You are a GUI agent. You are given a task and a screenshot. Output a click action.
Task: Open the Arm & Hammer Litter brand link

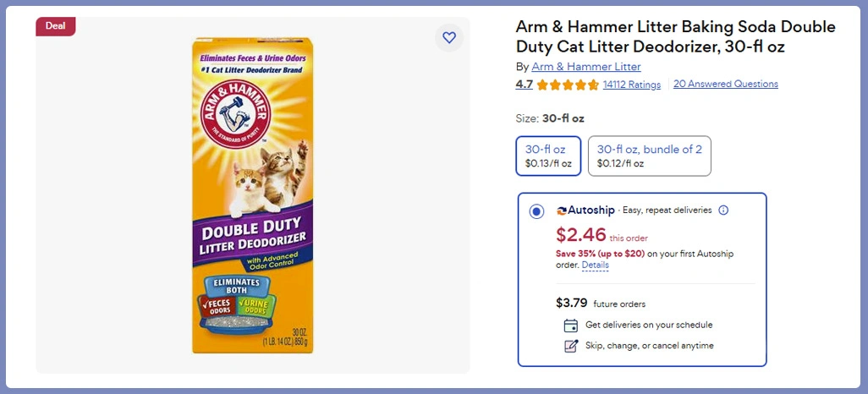coord(585,67)
